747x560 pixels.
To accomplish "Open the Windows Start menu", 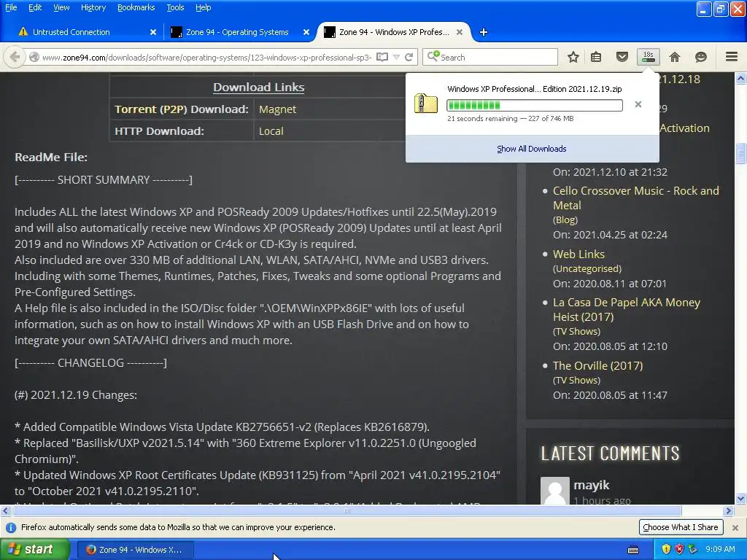I will [x=35, y=550].
